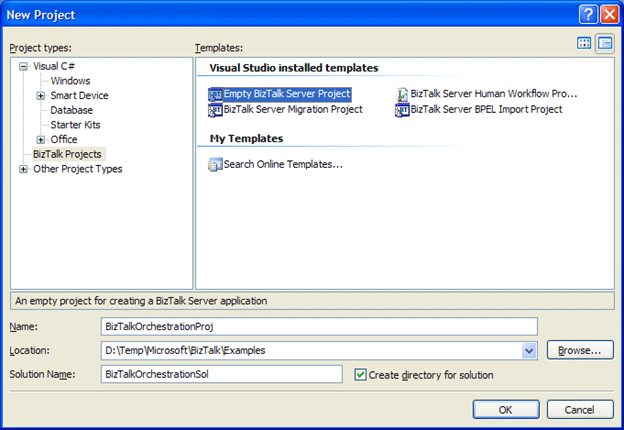
Task: Click Search Online Templates icon
Action: click(215, 164)
